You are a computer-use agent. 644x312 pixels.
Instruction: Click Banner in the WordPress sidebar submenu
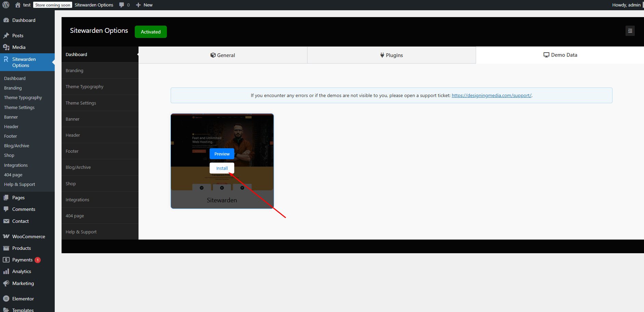(x=11, y=117)
